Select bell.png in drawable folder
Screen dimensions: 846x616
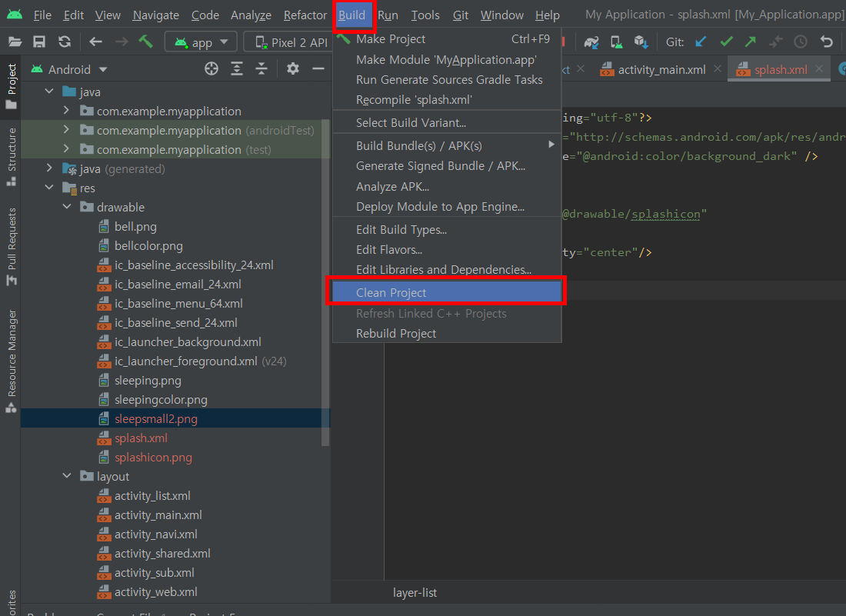(135, 227)
